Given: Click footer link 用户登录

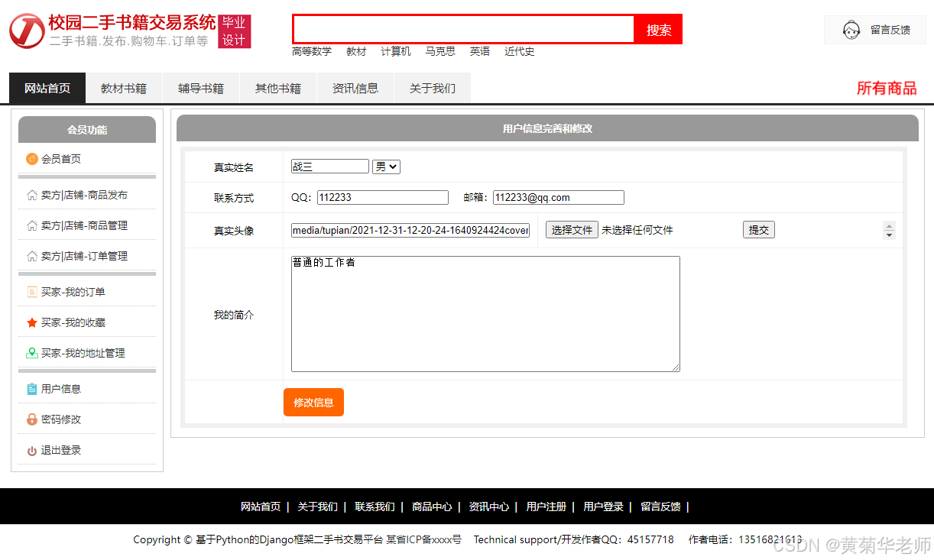Looking at the screenshot, I should click(x=604, y=507).
